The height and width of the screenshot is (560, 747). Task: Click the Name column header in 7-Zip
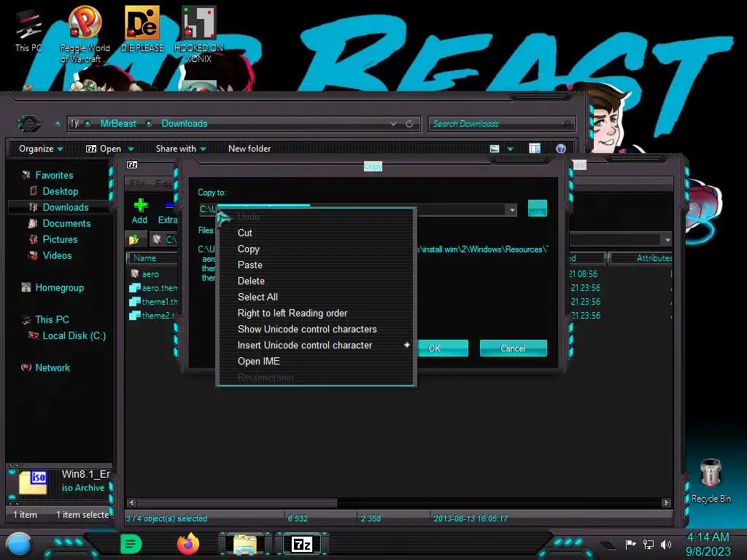point(152,258)
